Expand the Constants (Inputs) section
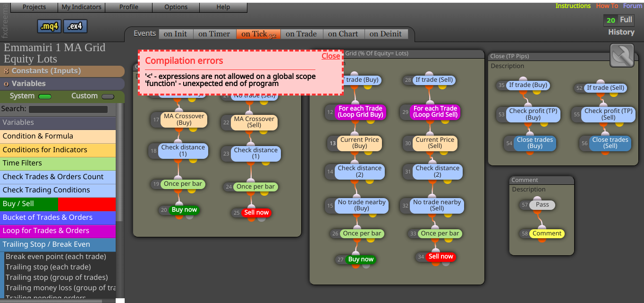 (x=62, y=71)
